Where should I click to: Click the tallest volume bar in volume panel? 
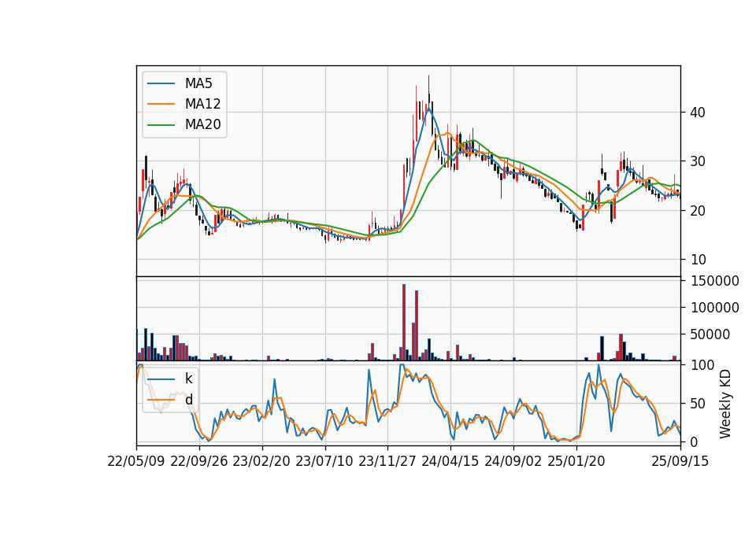[x=403, y=323]
